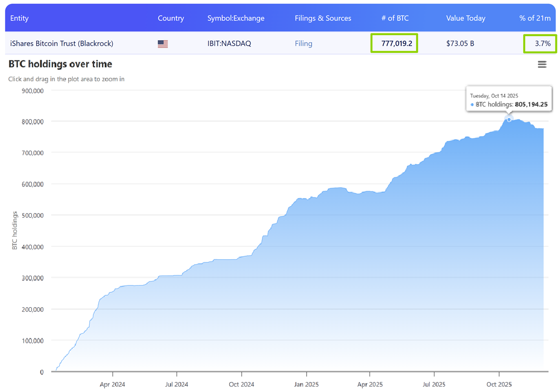The height and width of the screenshot is (392, 558).
Task: Select the highlighted data point marker
Action: pyautogui.click(x=509, y=119)
